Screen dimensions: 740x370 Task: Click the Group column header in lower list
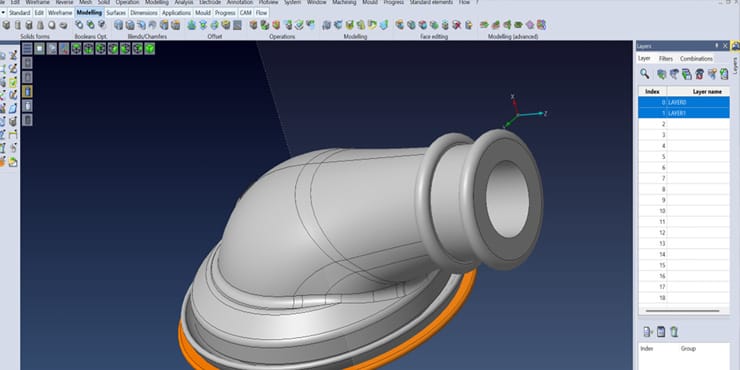[x=688, y=348]
